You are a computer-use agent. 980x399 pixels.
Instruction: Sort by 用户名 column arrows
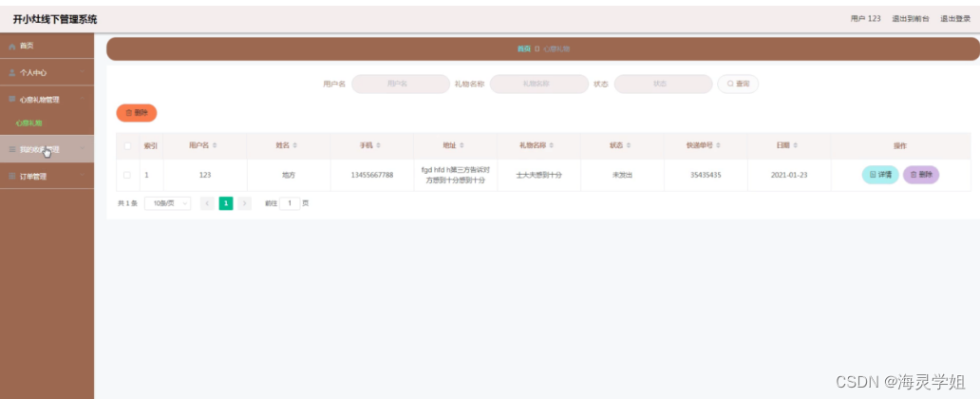coord(215,145)
